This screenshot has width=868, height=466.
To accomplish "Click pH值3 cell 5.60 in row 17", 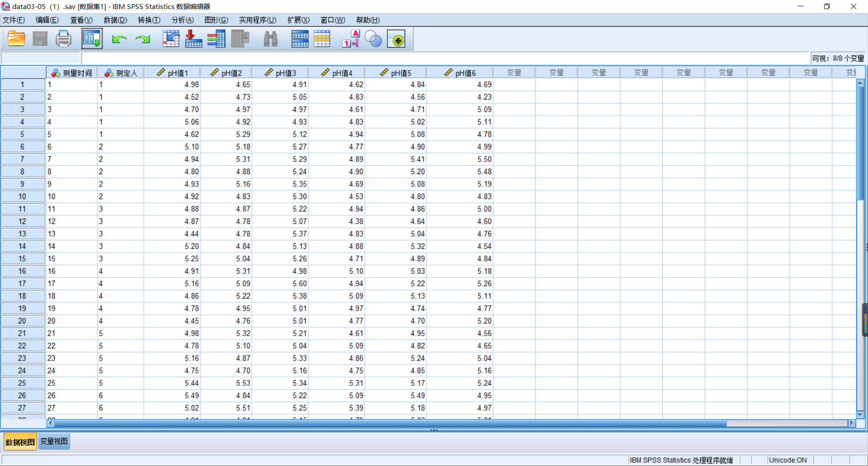I will click(280, 284).
